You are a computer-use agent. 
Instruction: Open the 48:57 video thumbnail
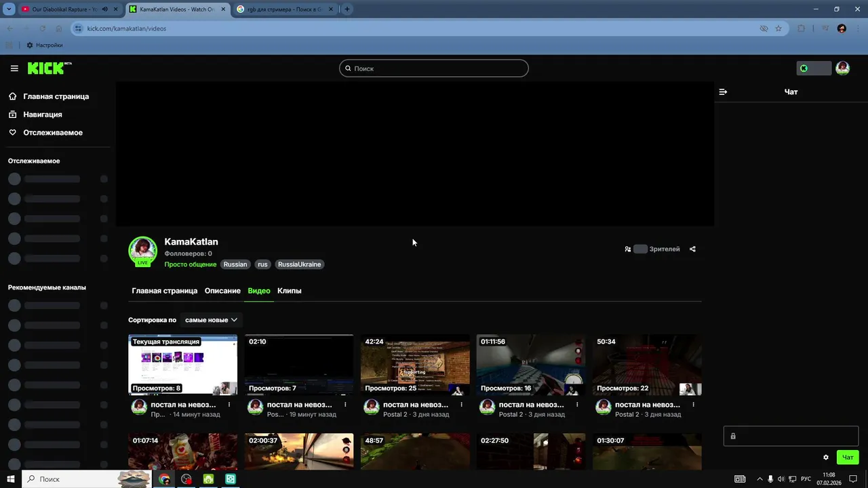tap(415, 451)
